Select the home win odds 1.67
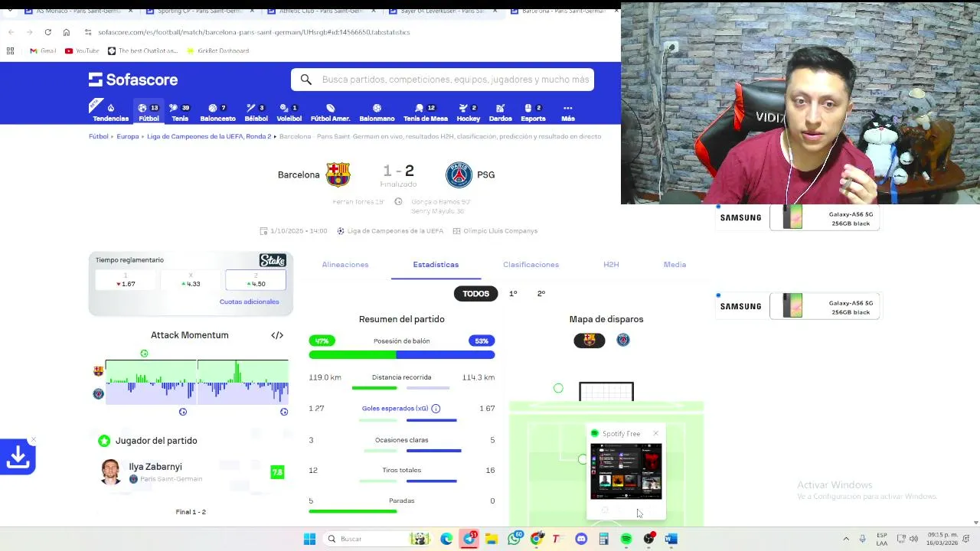 126,280
